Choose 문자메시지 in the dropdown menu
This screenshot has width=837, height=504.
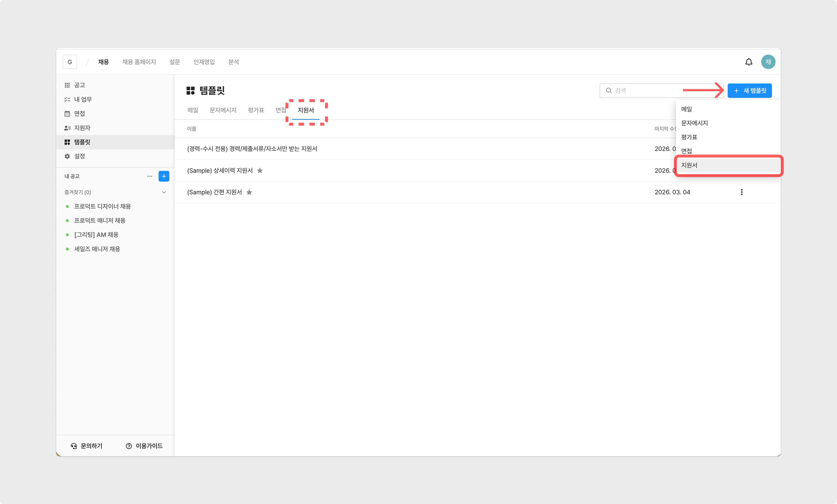[x=694, y=123]
